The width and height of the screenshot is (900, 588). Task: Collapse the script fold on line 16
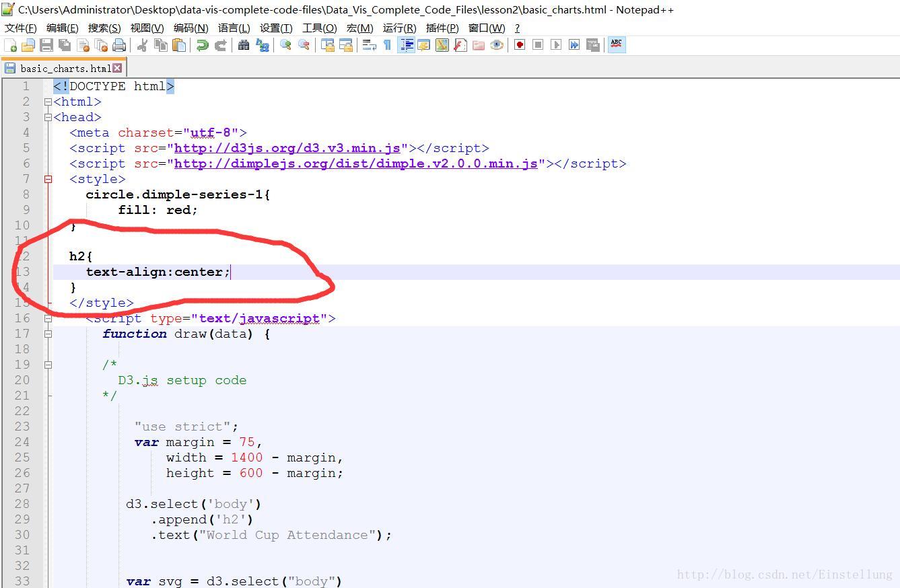pyautogui.click(x=48, y=318)
